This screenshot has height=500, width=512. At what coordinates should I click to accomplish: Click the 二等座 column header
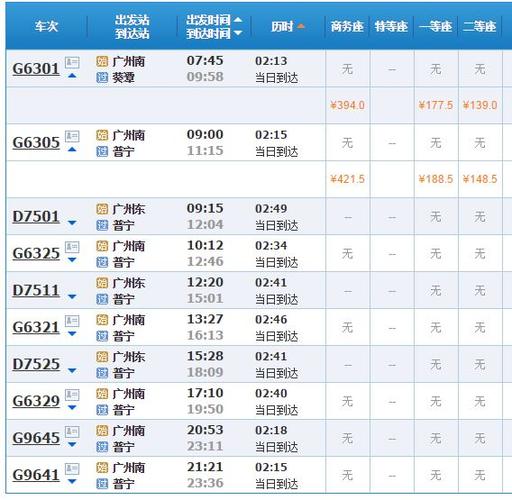tap(479, 26)
